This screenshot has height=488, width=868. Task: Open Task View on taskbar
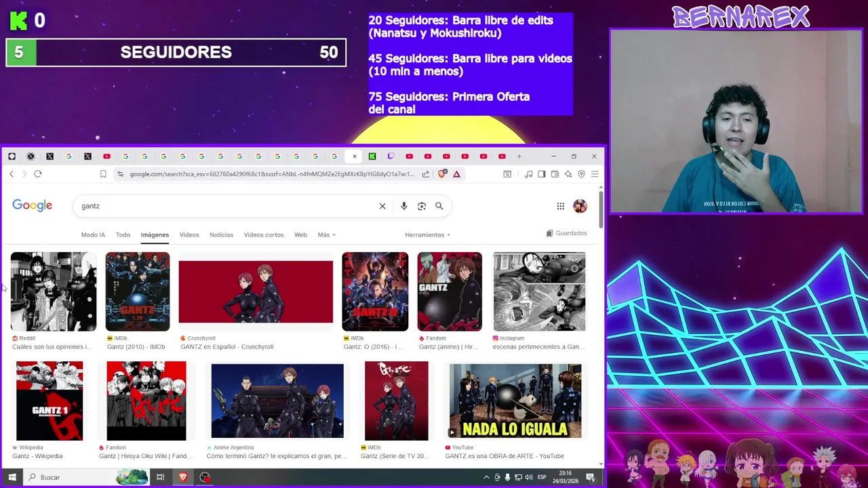[161, 477]
